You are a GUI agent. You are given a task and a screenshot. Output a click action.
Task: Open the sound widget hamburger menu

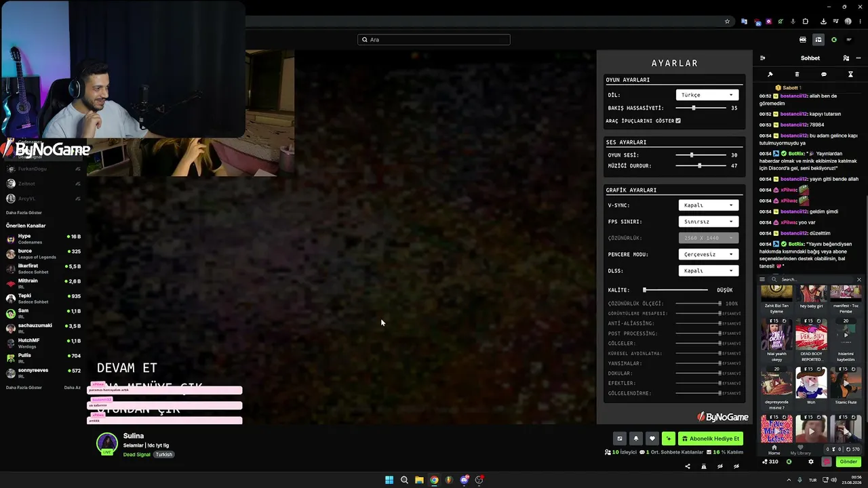[x=762, y=279]
